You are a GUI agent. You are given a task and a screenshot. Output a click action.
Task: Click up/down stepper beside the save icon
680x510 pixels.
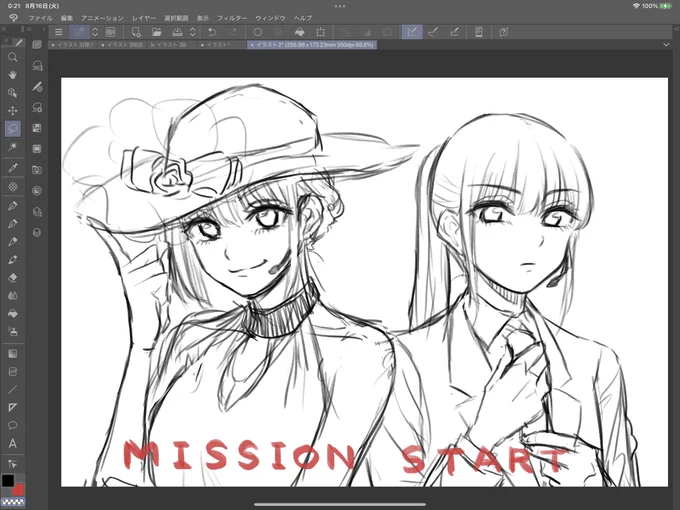point(193,32)
